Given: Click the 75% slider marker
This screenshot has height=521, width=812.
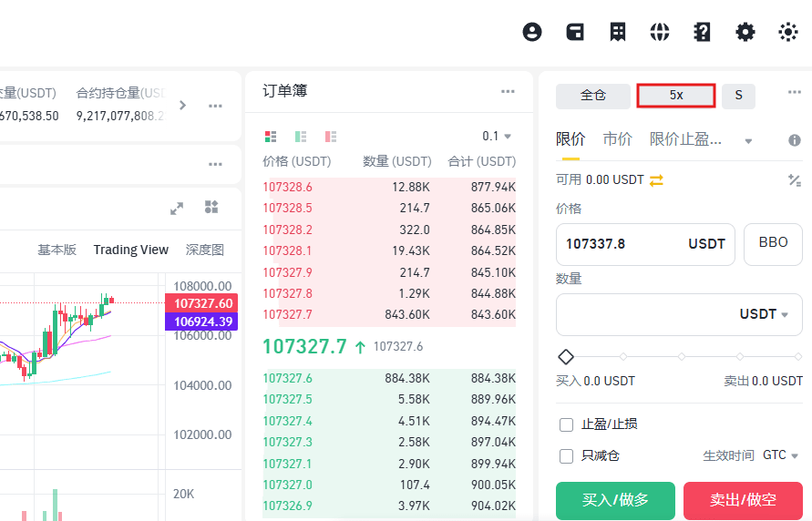Looking at the screenshot, I should pos(740,356).
